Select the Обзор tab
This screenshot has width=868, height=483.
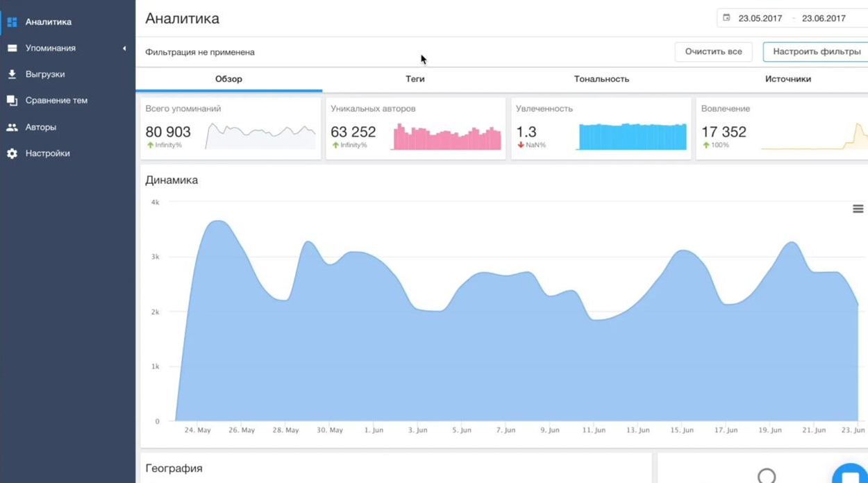[x=228, y=79]
